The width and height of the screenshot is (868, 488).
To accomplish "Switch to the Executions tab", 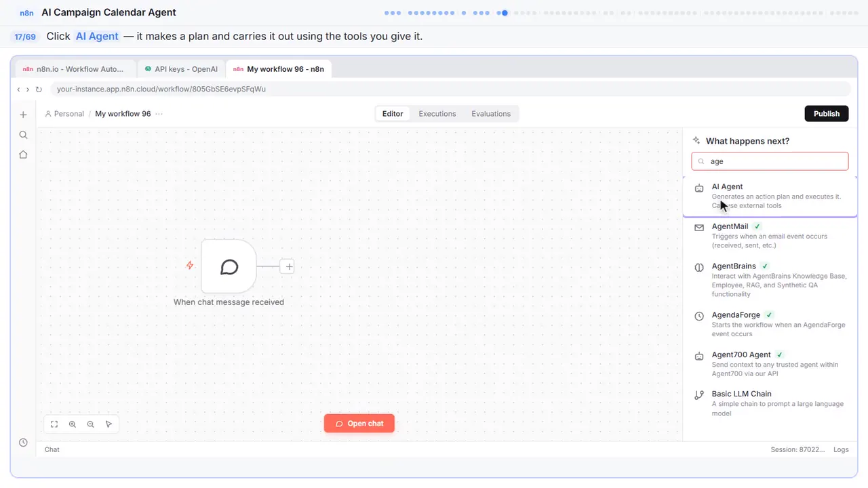I will click(437, 114).
